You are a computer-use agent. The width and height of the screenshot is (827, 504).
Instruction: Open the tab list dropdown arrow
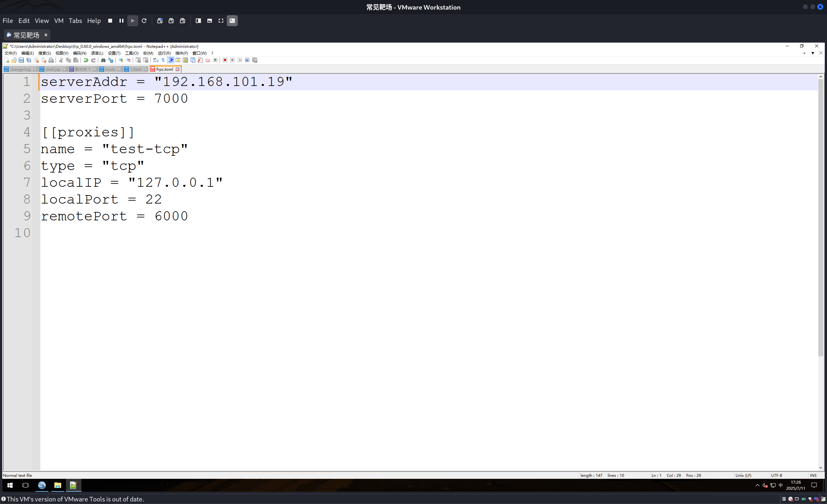point(812,53)
